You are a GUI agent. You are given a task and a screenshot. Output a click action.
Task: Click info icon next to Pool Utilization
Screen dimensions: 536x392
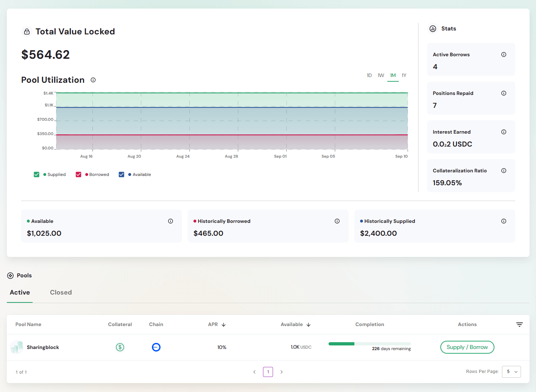tap(93, 80)
